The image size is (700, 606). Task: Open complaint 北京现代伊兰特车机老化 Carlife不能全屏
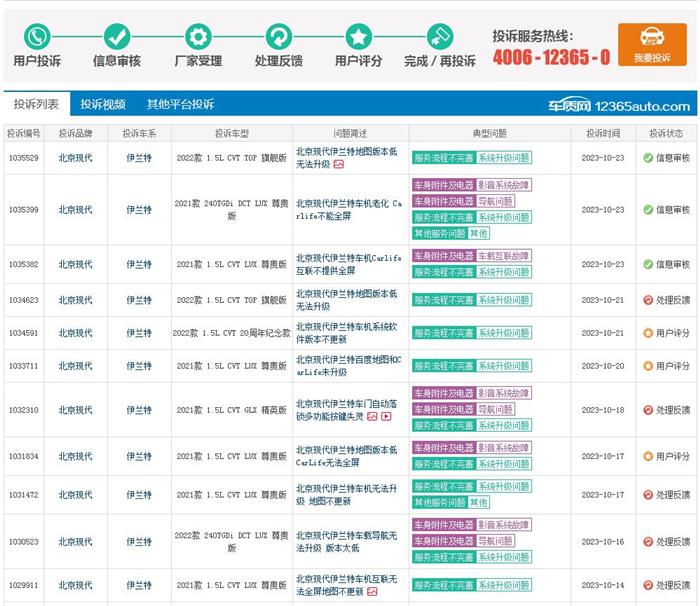[x=349, y=209]
